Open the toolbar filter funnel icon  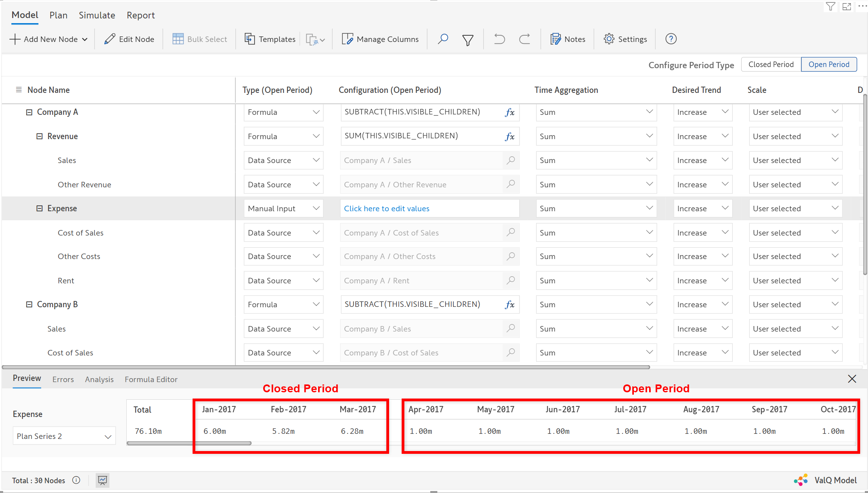[468, 40]
